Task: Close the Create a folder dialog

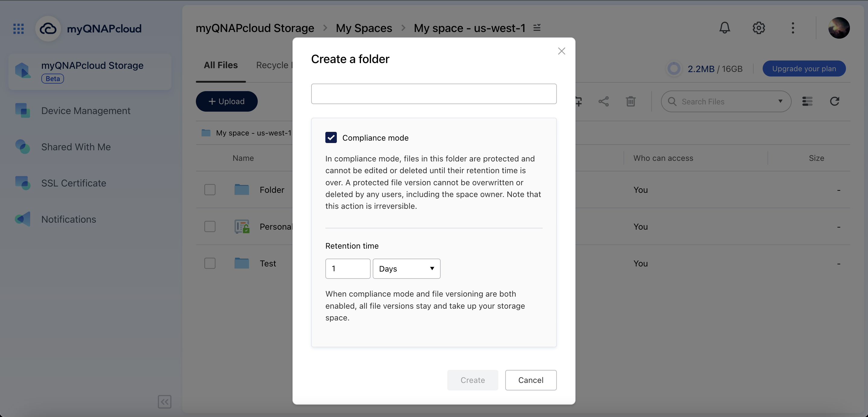Action: pyautogui.click(x=561, y=51)
